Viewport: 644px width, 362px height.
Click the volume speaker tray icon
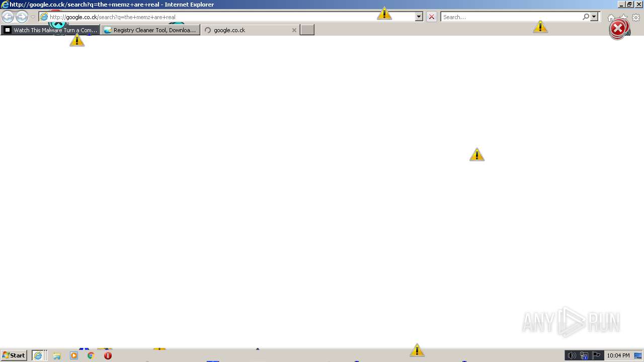click(x=572, y=355)
